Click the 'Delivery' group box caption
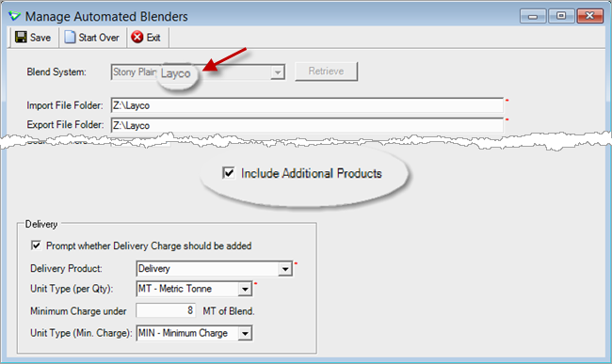This screenshot has height=364, width=612. pos(41,224)
